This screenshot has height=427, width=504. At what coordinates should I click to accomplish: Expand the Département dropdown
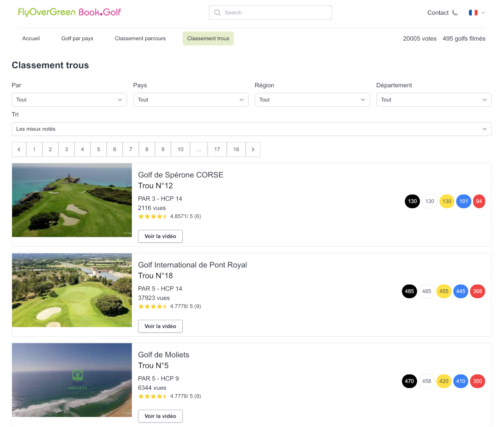pyautogui.click(x=434, y=100)
